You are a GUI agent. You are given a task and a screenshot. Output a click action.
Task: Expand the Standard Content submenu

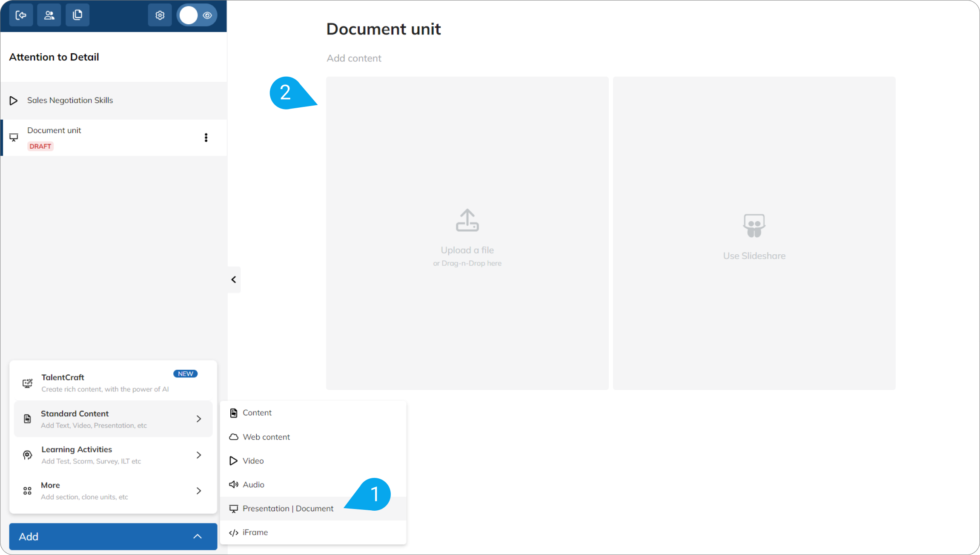tap(113, 419)
